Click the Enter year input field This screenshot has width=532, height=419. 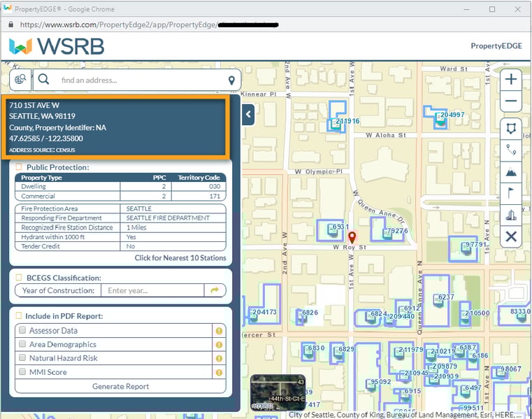(x=152, y=290)
